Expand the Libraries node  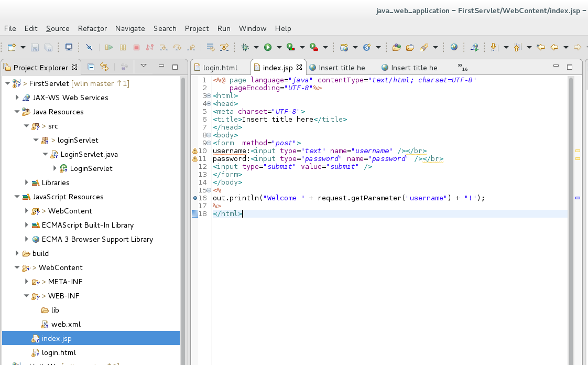tap(26, 182)
